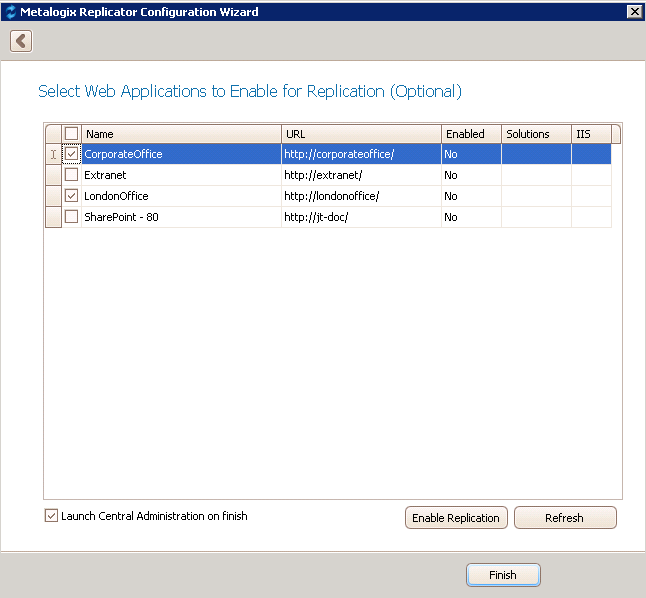This screenshot has height=598, width=646.
Task: Sort by the Enabled column header
Action: point(471,134)
